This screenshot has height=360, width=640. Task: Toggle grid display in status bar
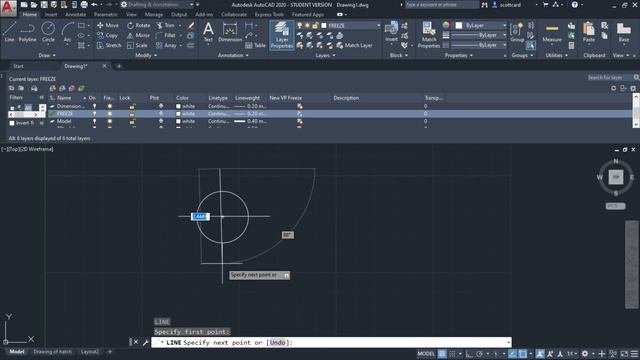click(442, 353)
